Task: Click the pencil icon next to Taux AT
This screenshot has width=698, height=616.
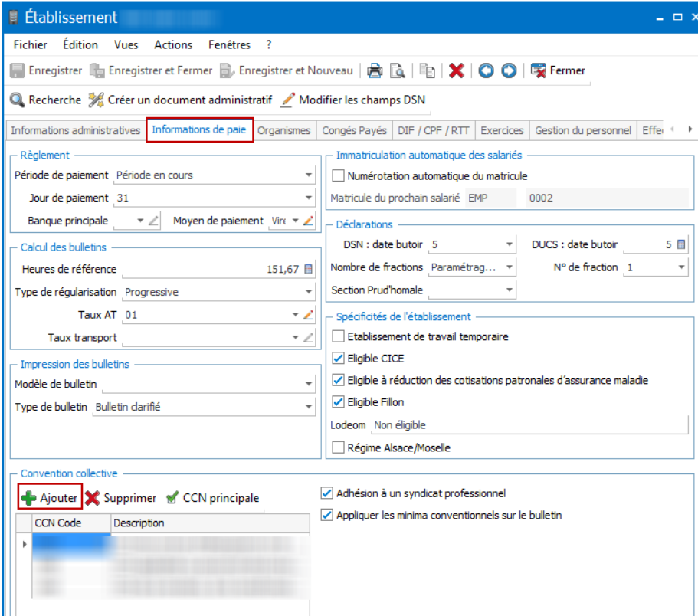Action: point(308,315)
